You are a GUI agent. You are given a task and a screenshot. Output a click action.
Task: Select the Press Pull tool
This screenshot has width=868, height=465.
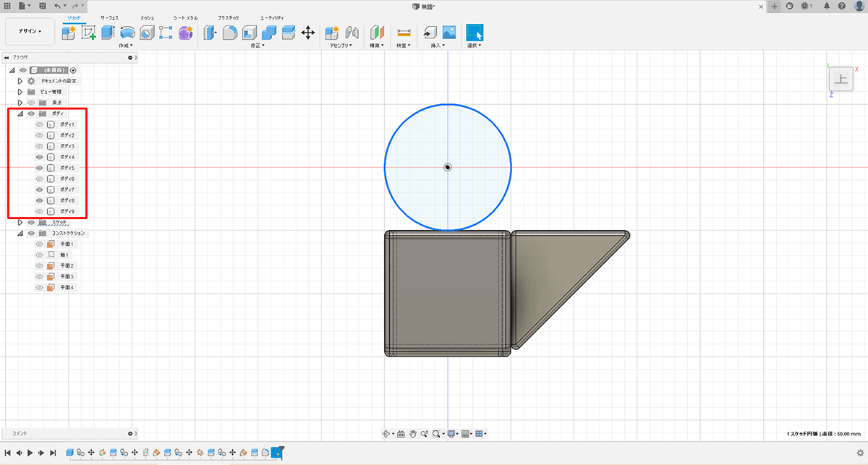point(210,33)
